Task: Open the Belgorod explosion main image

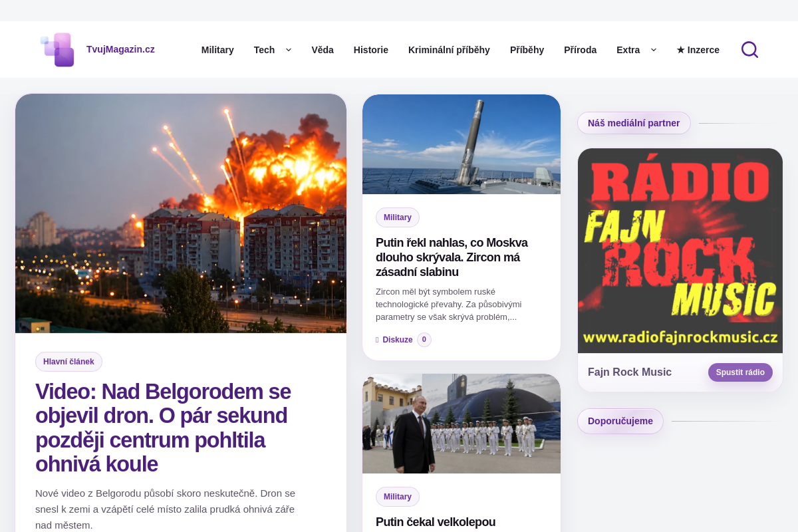Action: (181, 213)
